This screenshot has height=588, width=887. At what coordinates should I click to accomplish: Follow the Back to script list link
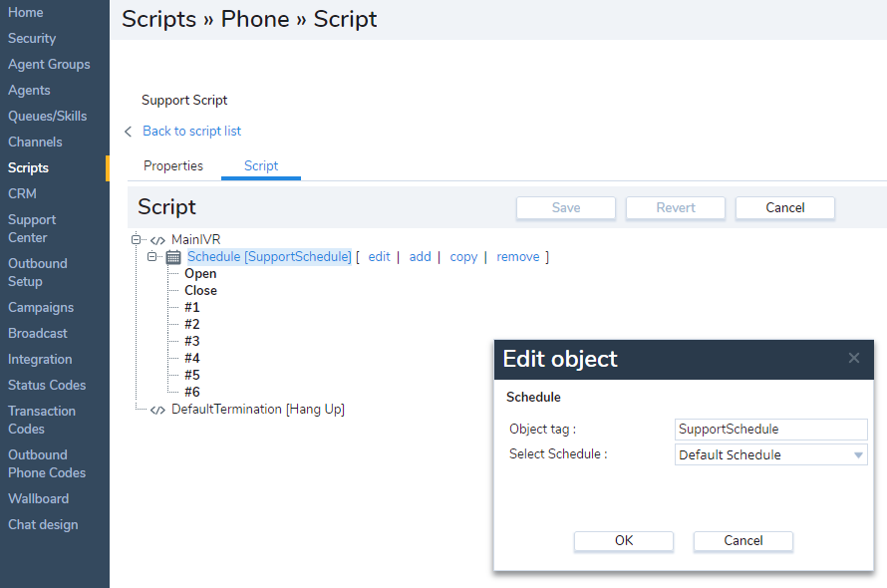pos(191,132)
